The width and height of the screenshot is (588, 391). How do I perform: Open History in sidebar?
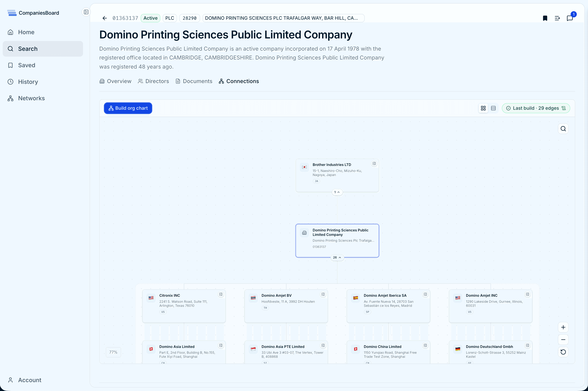(x=43, y=82)
